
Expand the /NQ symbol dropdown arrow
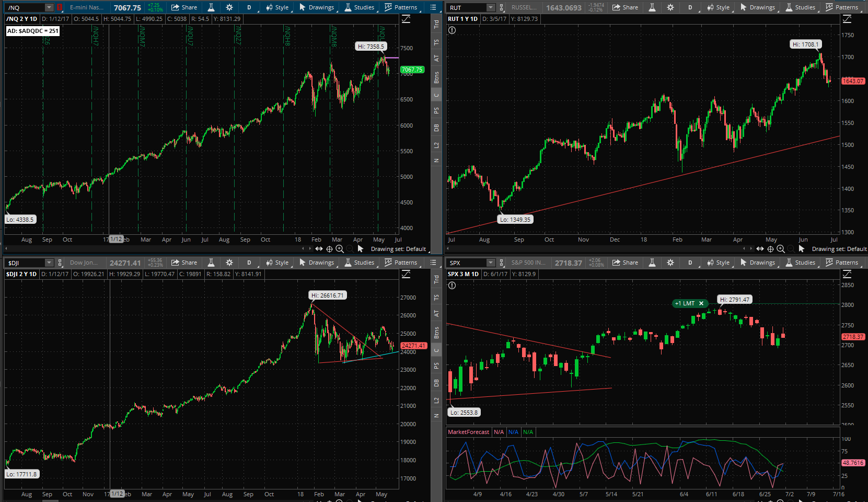click(x=49, y=7)
